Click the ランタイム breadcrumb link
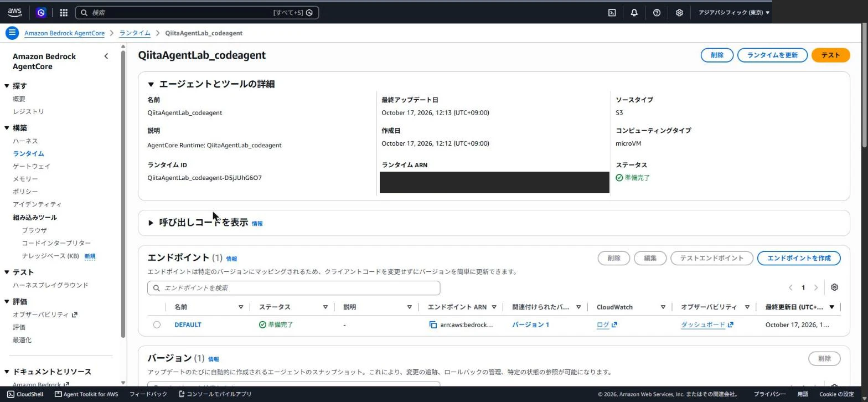 135,33
